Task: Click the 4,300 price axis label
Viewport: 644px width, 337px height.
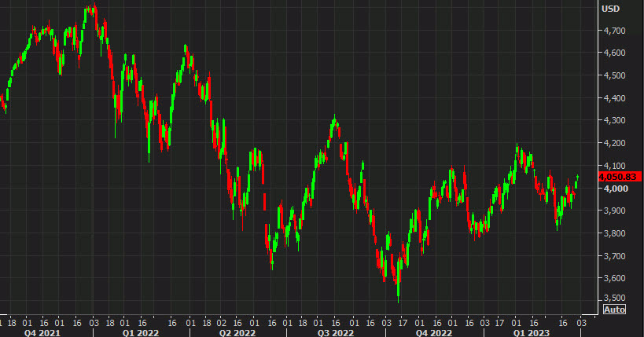Action: (614, 120)
